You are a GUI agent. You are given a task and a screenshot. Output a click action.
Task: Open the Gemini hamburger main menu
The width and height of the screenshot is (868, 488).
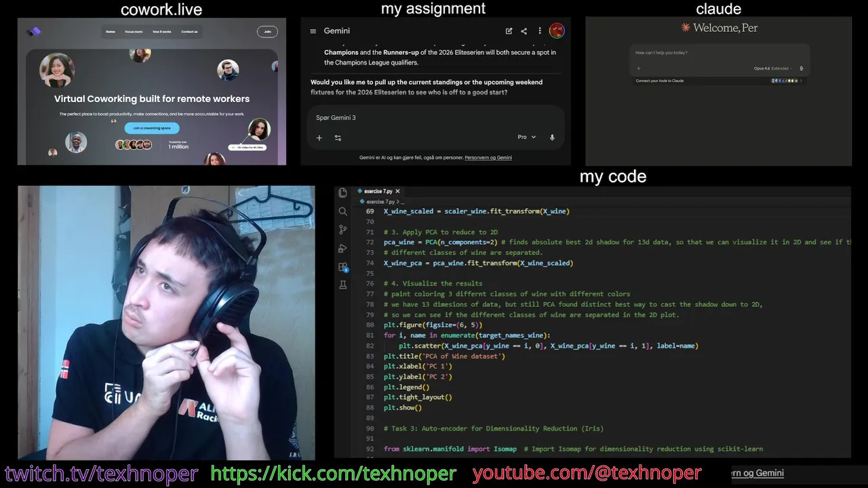coord(313,31)
